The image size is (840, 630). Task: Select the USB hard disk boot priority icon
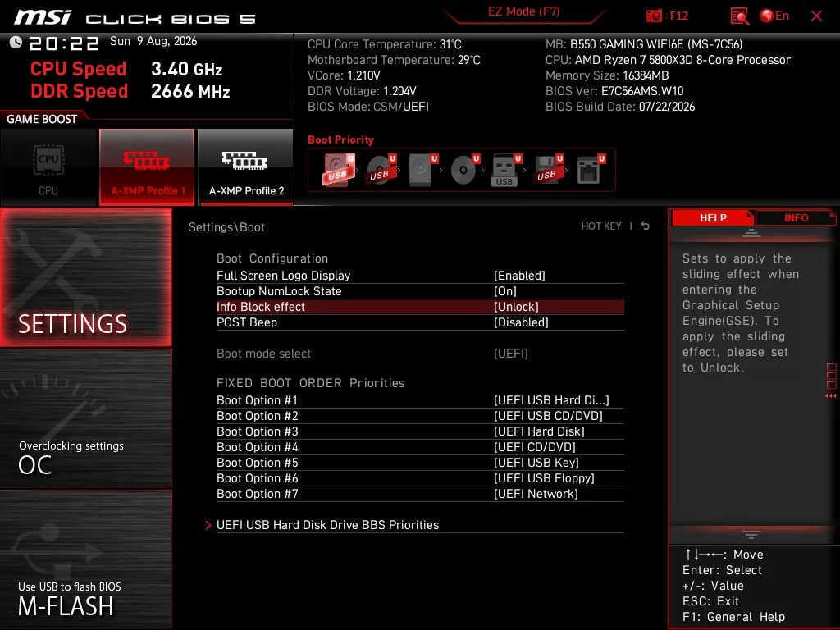coord(339,170)
